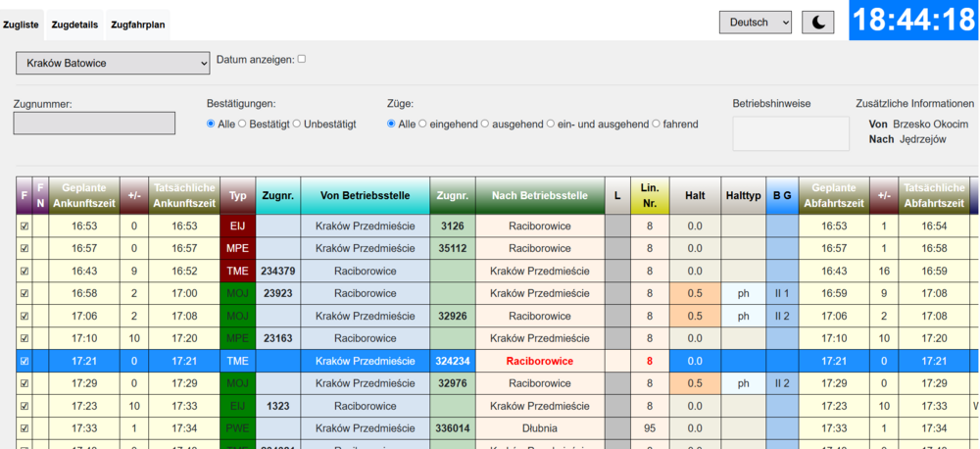Image resolution: width=980 pixels, height=449 pixels.
Task: Click the PWE type badge for train 336014
Action: tap(237, 428)
